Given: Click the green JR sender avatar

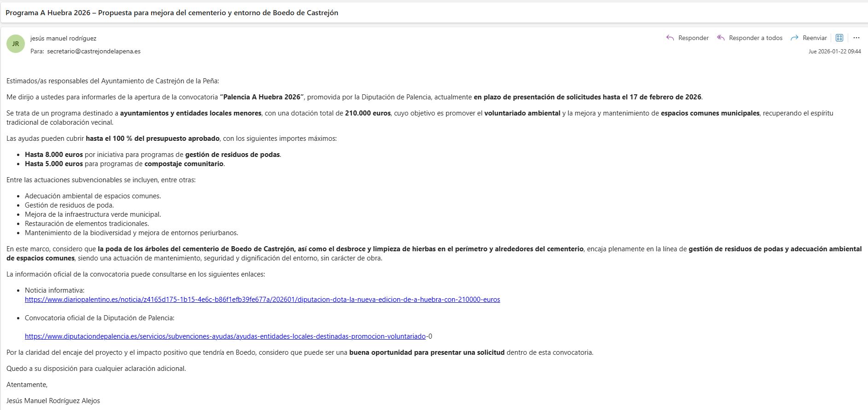Looking at the screenshot, I should pyautogui.click(x=16, y=44).
